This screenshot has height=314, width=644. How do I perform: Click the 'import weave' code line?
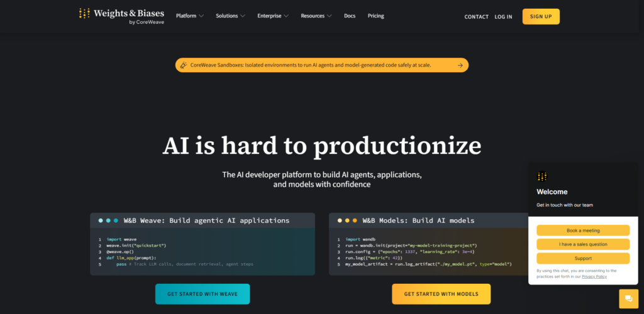[x=121, y=239]
